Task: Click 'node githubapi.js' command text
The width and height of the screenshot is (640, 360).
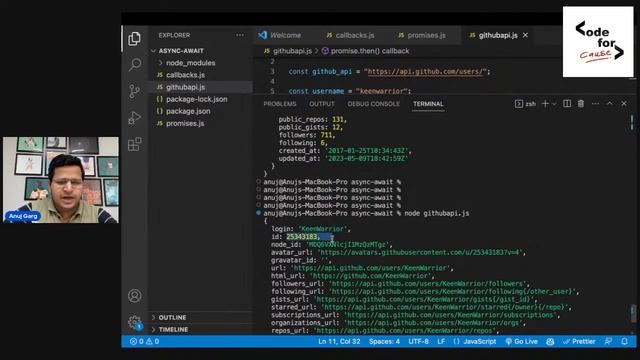Action: [437, 213]
